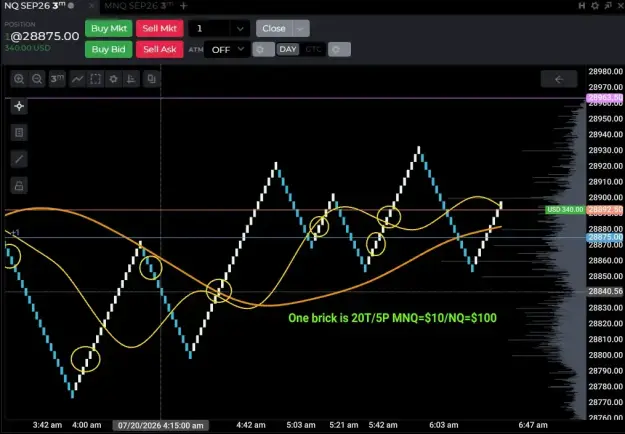Zoom out of the chart
Viewport: 625px width, 434px height.
(x=37, y=79)
